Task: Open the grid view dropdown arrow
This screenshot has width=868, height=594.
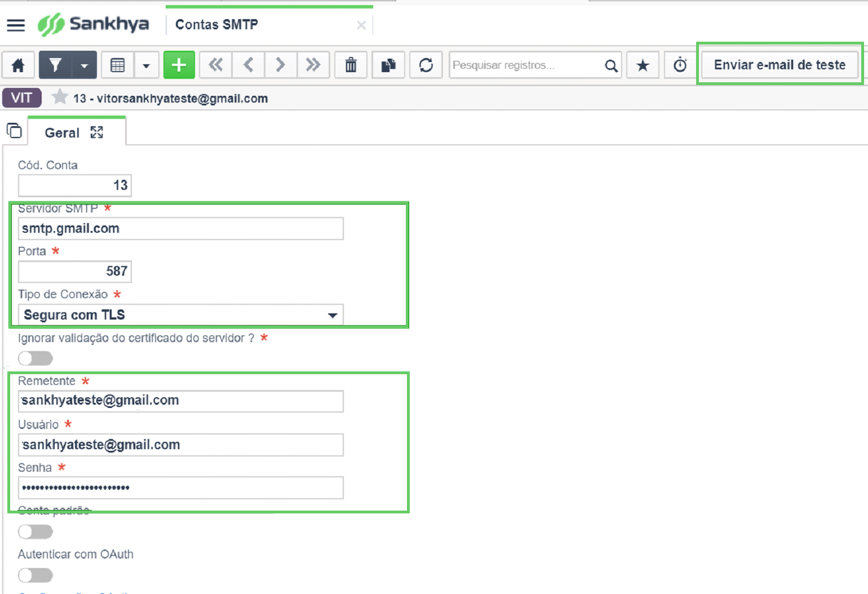Action: [146, 65]
